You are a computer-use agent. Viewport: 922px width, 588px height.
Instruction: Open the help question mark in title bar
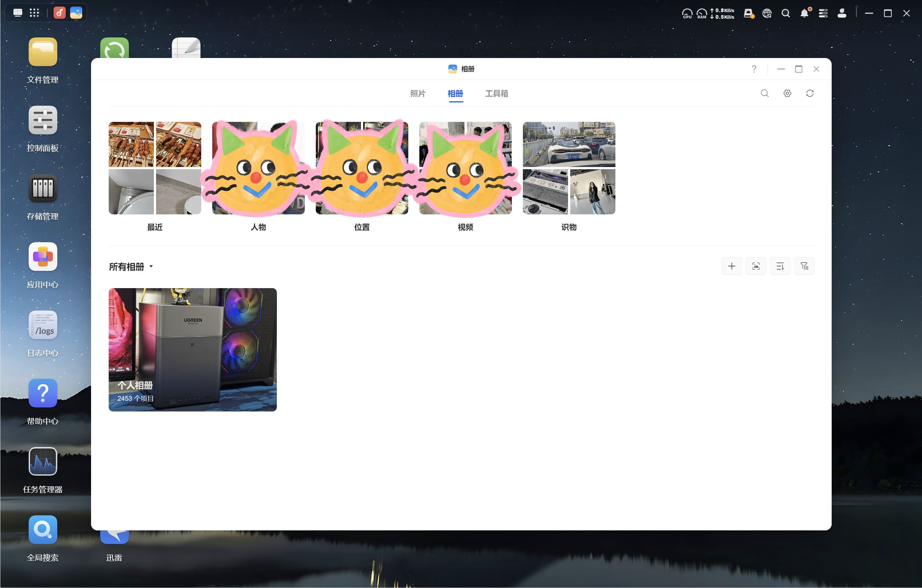click(753, 69)
